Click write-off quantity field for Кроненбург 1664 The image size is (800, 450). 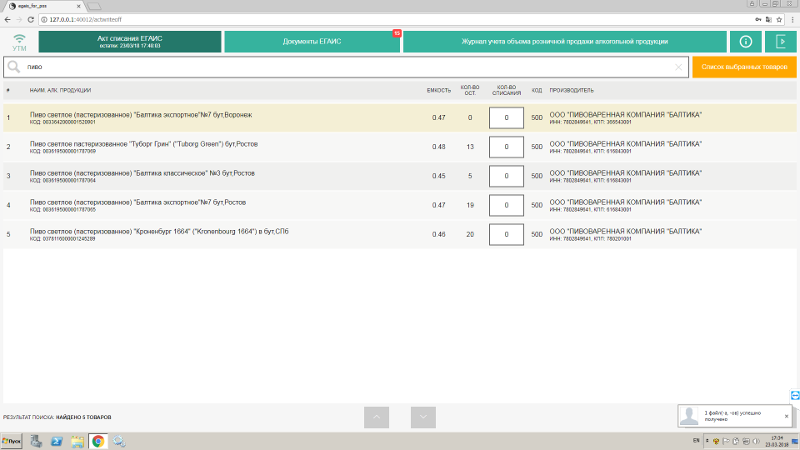pos(506,235)
